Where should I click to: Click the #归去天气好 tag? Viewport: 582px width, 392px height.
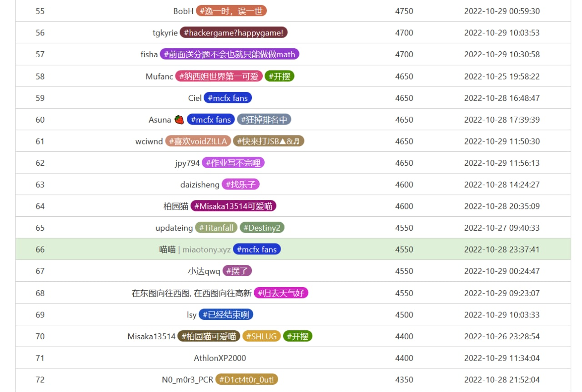pyautogui.click(x=281, y=293)
